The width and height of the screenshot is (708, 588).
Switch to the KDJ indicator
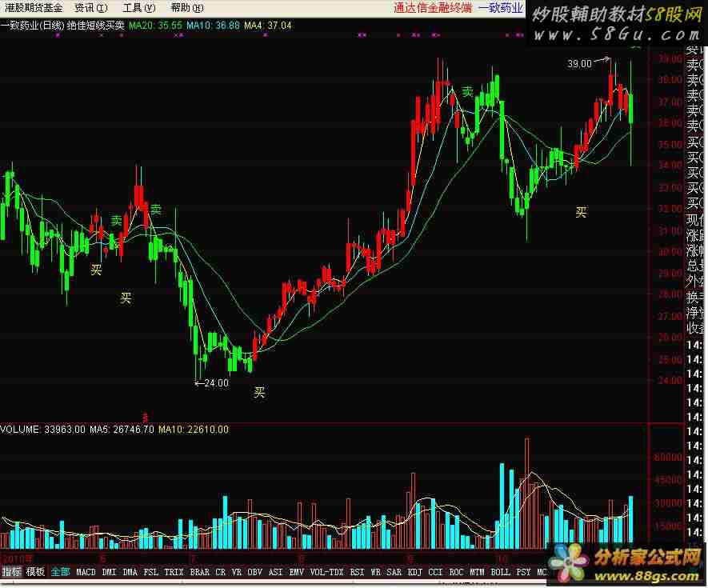[415, 572]
